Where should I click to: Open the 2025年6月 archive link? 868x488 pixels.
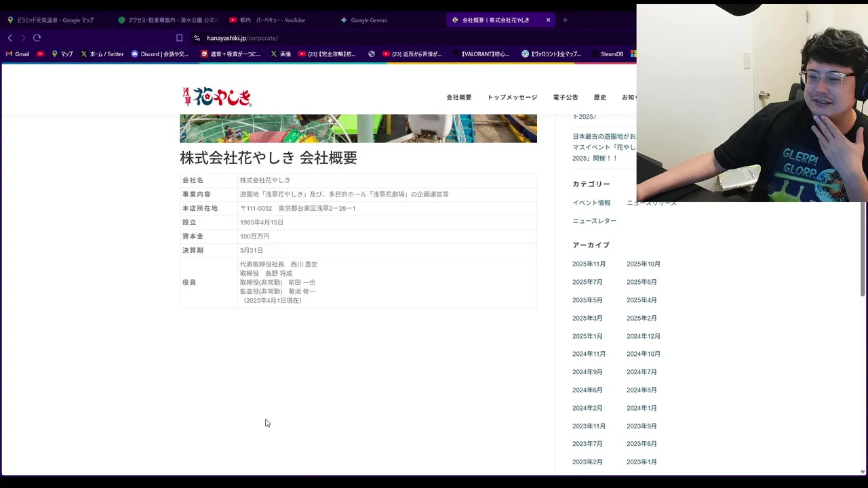pos(642,282)
